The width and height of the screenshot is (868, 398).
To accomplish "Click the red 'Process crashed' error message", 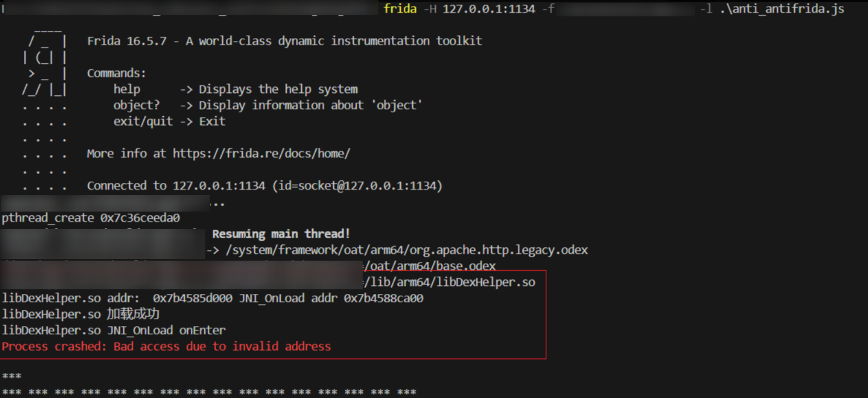I will point(166,347).
